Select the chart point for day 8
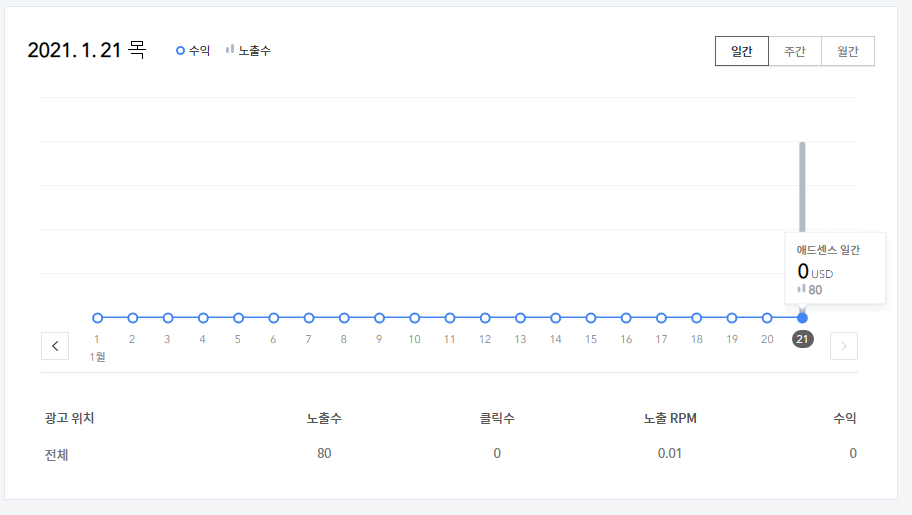Viewport: 912px width, 515px height. click(x=344, y=318)
